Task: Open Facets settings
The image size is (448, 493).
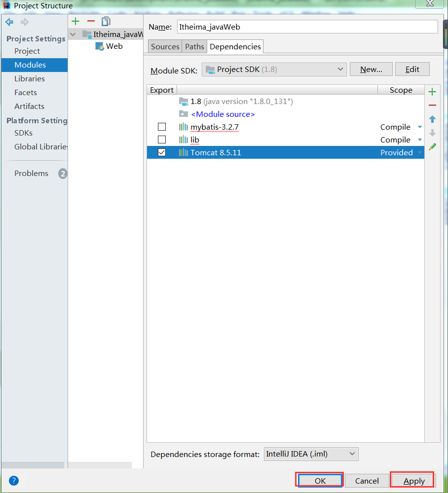Action: [x=26, y=93]
